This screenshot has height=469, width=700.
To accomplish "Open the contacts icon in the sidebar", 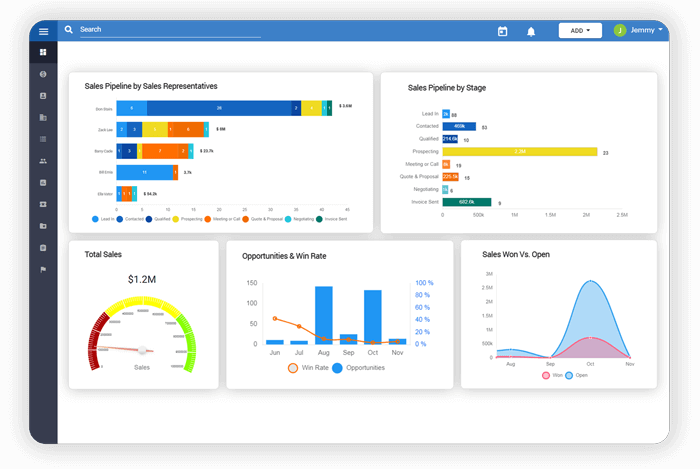I will point(43,96).
